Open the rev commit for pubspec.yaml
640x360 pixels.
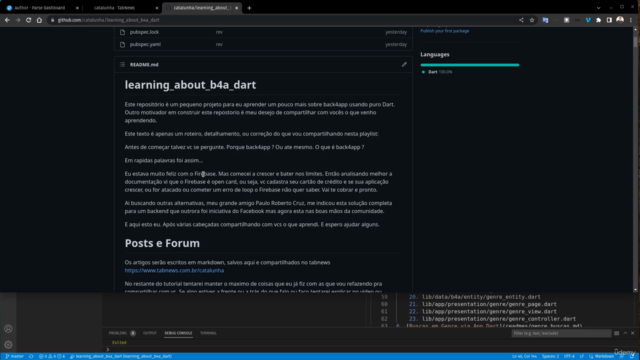coord(219,44)
